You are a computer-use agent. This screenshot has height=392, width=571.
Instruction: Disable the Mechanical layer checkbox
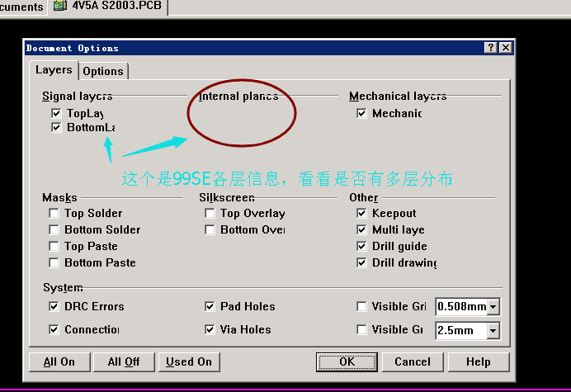pos(361,113)
